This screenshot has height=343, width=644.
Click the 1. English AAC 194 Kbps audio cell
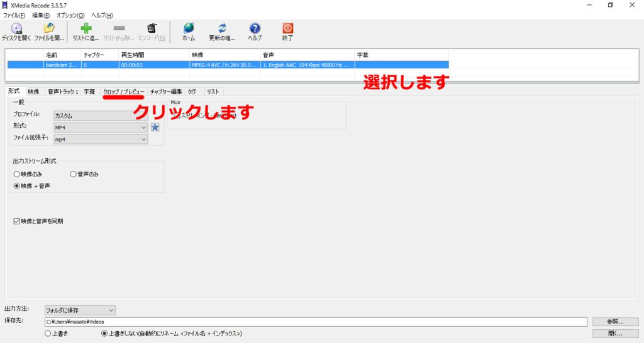(307, 65)
